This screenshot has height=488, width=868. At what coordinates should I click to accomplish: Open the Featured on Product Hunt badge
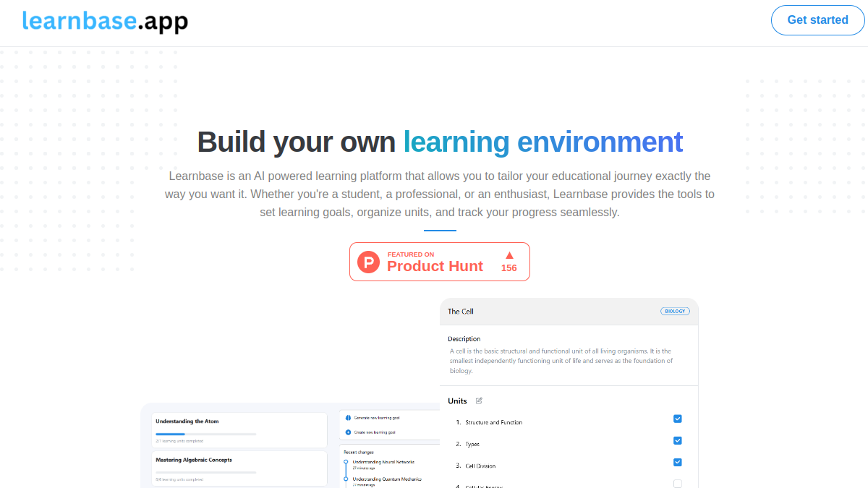pos(440,262)
